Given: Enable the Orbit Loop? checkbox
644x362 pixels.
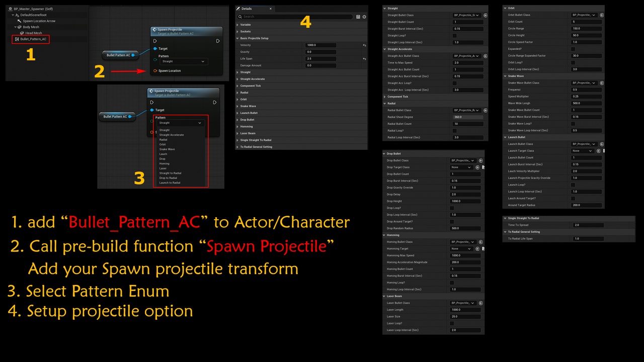Looking at the screenshot, I should [x=573, y=62].
